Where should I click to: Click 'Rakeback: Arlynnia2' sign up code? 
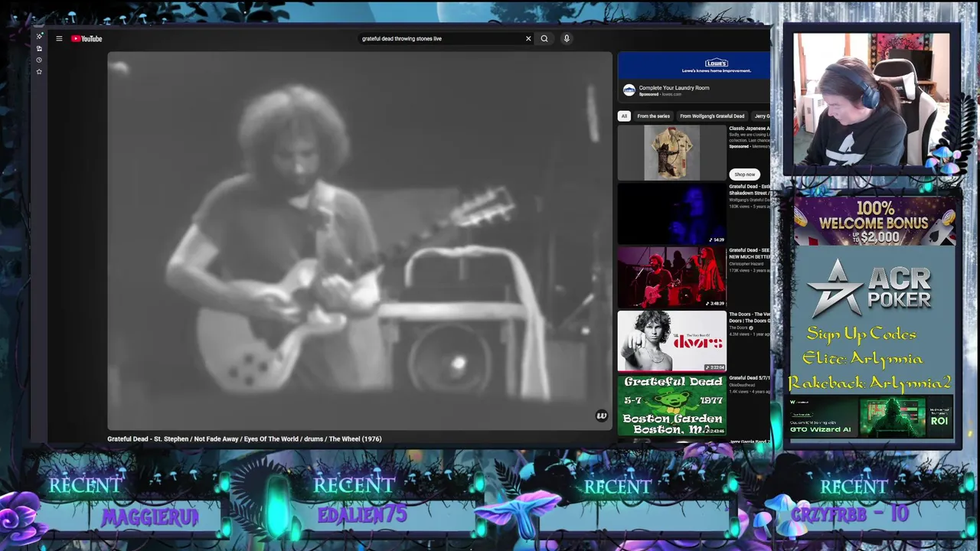coord(869,383)
